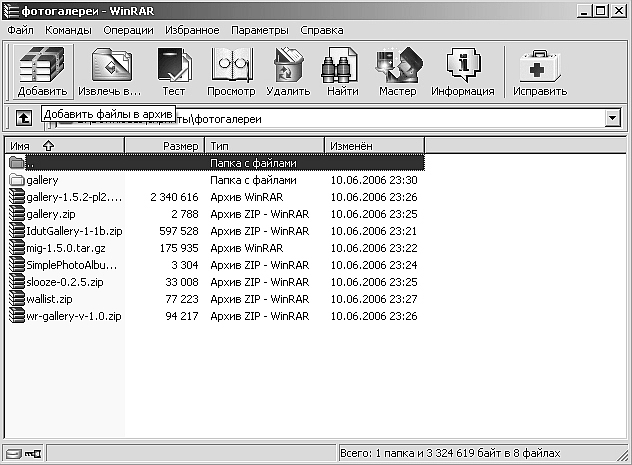
Task: Click the Исправить repair icon
Action: click(540, 66)
